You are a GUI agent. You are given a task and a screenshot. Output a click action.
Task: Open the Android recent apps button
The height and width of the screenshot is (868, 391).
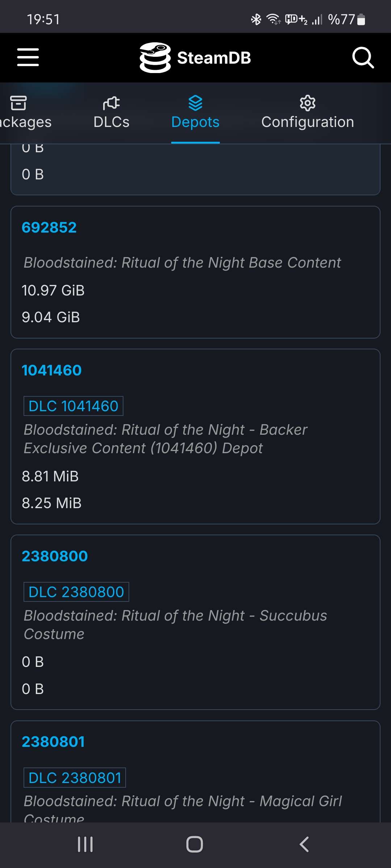(x=85, y=844)
